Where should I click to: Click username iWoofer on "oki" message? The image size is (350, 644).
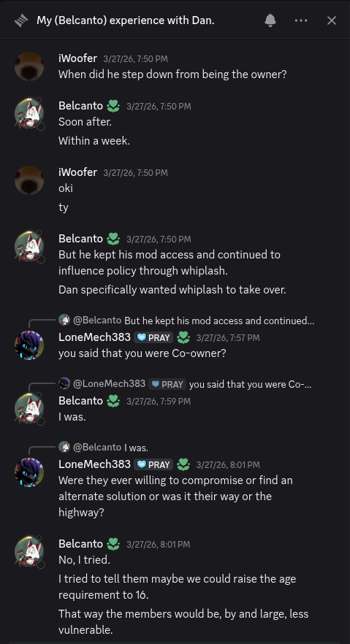[x=77, y=172]
